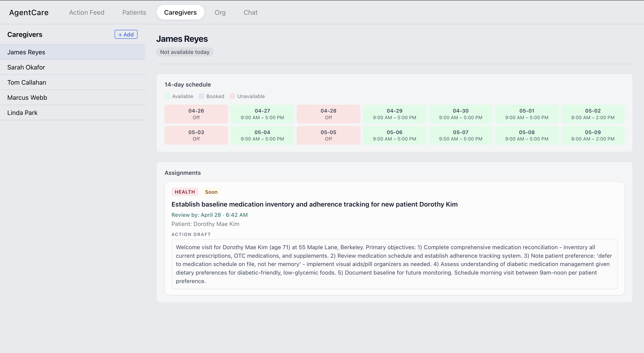Select Linda Park caregiver

[x=22, y=113]
